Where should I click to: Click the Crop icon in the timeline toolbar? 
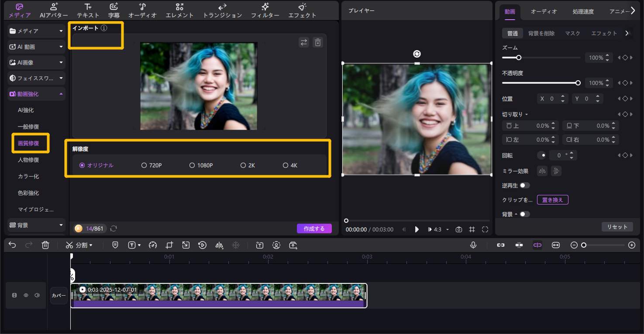169,245
